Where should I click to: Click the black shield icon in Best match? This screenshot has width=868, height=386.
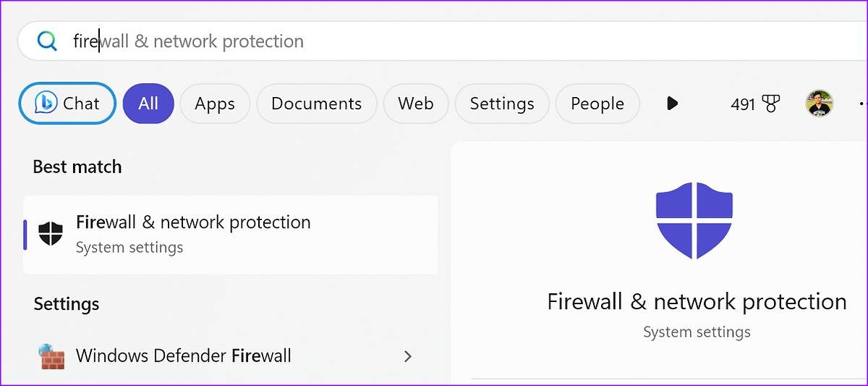click(x=51, y=234)
